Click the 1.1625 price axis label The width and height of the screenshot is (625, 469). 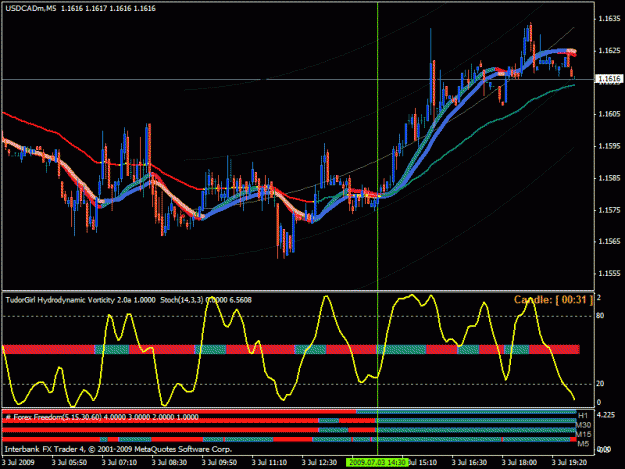[609, 51]
